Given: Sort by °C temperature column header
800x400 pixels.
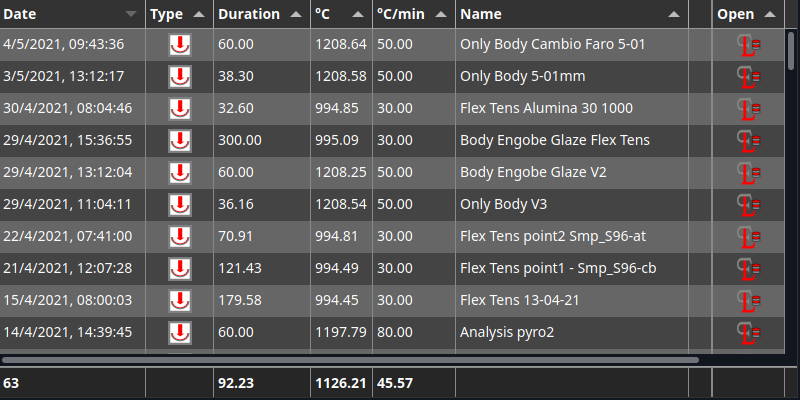Looking at the screenshot, I should (x=341, y=14).
